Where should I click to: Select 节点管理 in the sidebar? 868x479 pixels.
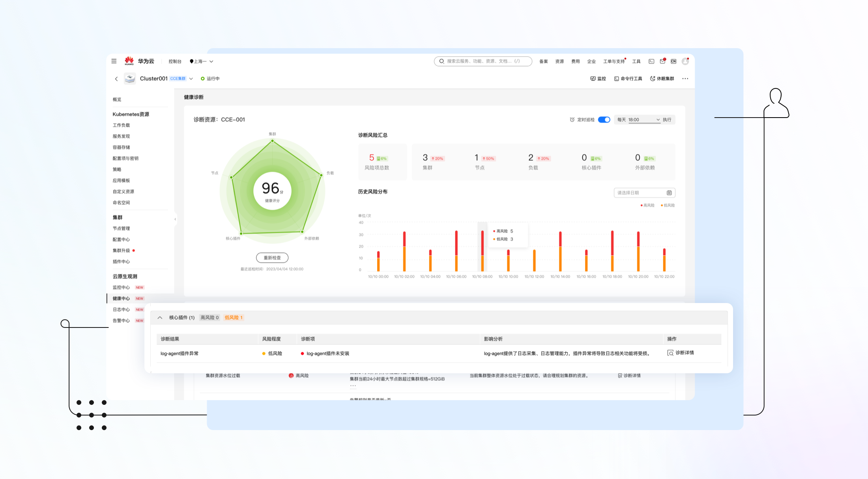121,228
